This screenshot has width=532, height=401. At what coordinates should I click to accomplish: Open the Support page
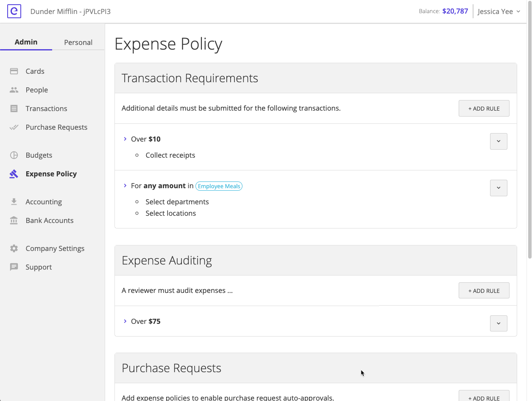(x=39, y=267)
